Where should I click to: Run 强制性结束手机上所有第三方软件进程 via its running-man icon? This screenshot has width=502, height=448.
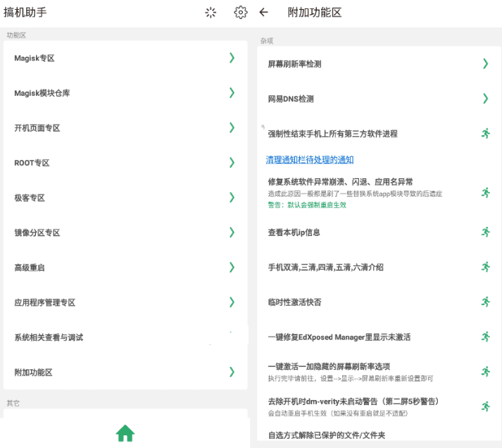485,133
